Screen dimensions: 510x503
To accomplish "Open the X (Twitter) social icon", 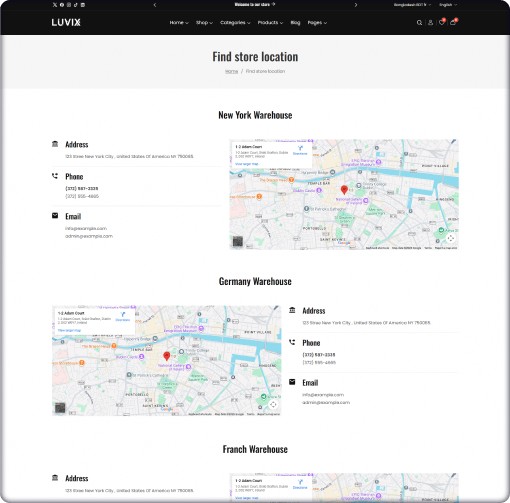I will (x=55, y=5).
